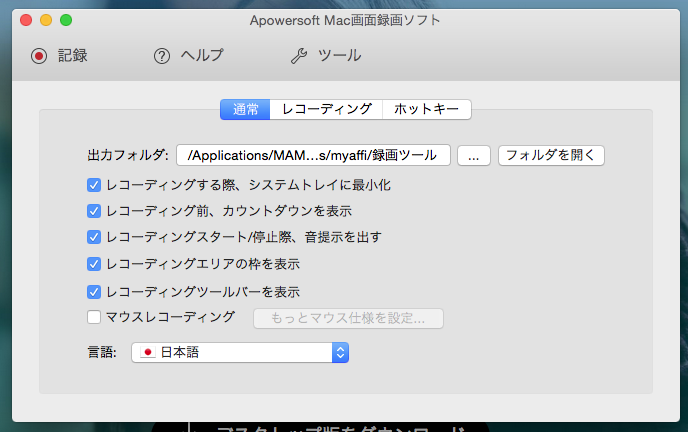Toggle レコーディングエリアの枠を表示 checkbox

click(x=94, y=264)
